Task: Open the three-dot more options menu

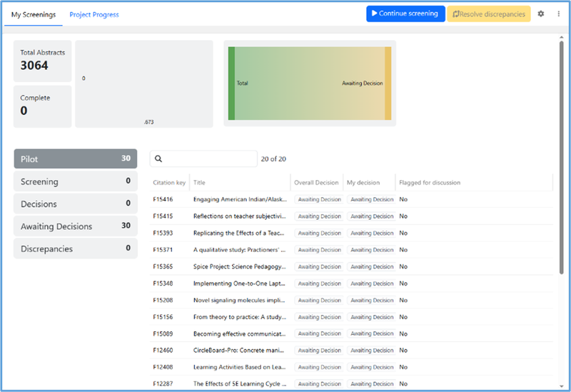Action: click(x=559, y=14)
